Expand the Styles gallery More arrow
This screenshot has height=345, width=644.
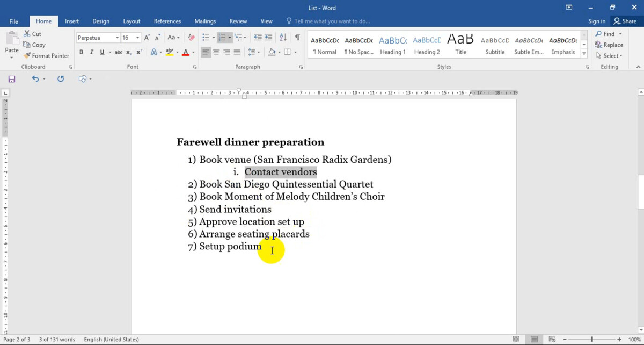coord(584,54)
